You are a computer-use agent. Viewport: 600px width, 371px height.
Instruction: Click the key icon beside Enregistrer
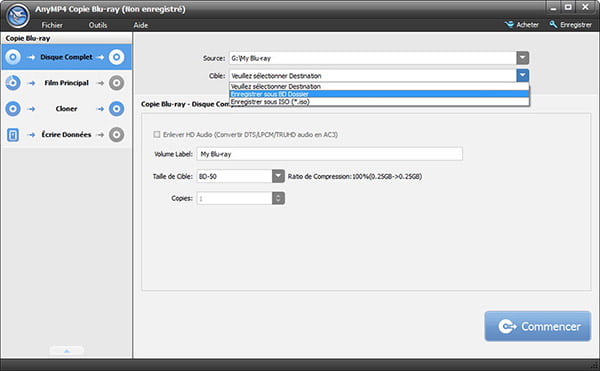coord(553,24)
